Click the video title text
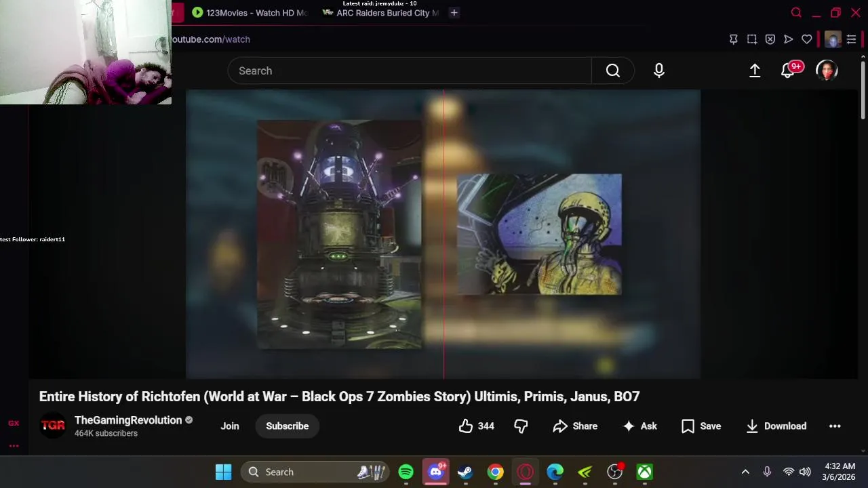The image size is (868, 488). click(339, 396)
